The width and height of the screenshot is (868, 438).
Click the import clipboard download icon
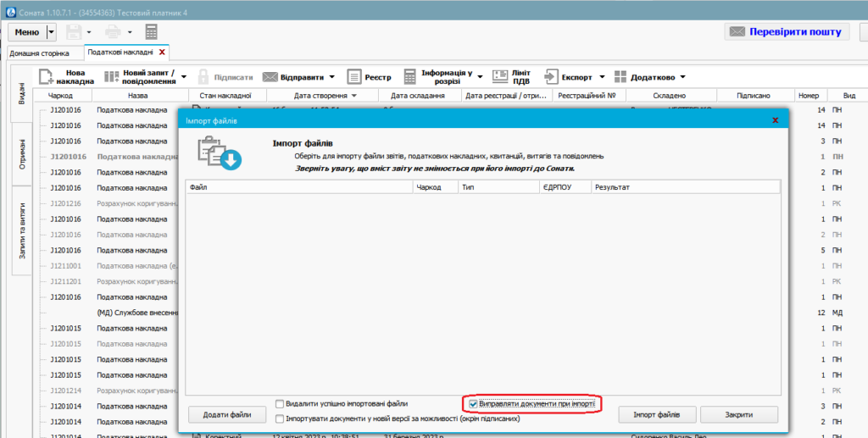pyautogui.click(x=220, y=153)
